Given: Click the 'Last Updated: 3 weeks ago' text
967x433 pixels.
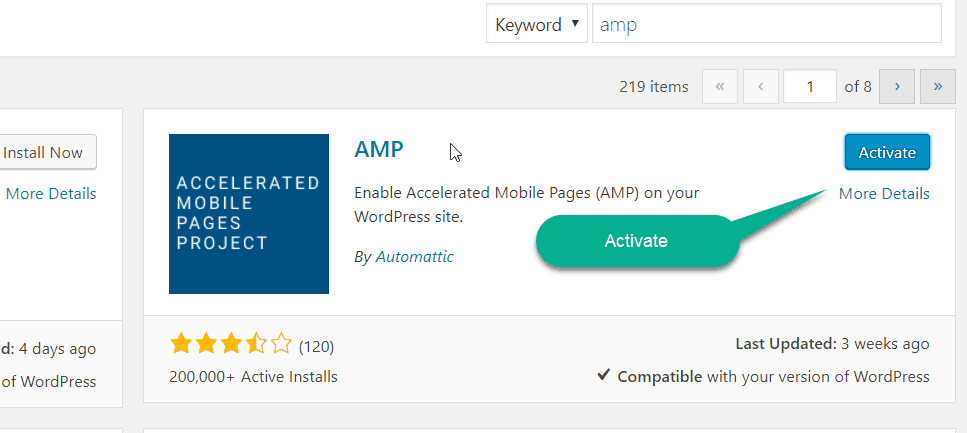Looking at the screenshot, I should click(x=832, y=344).
